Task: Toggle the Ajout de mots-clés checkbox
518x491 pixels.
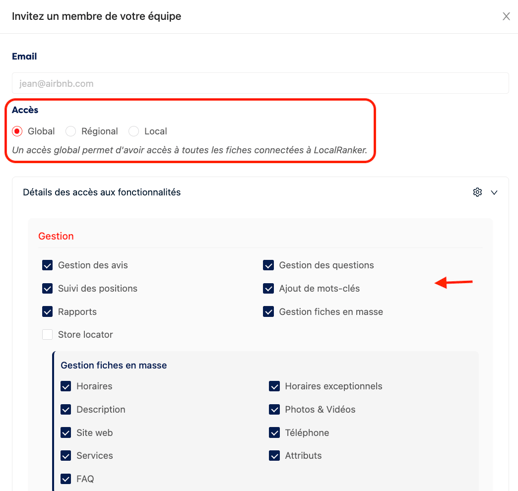Action: click(268, 289)
